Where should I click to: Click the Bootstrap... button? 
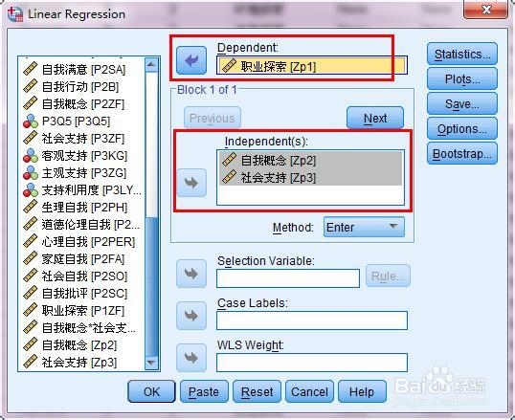coord(462,153)
